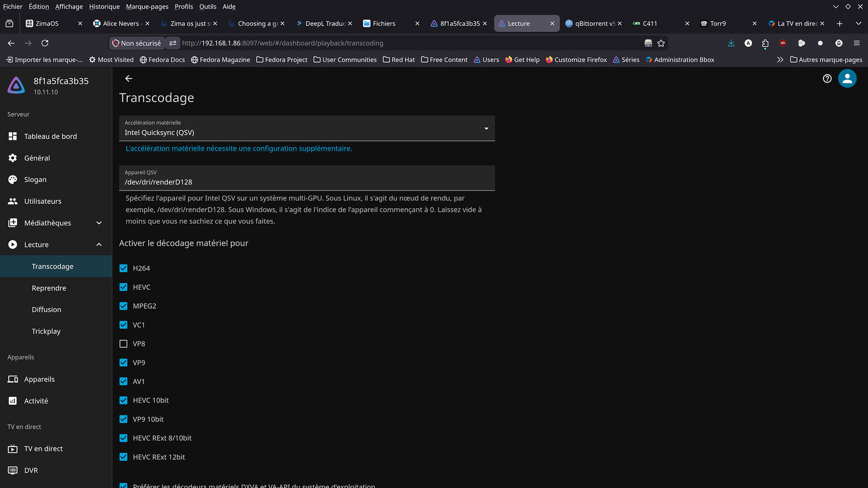Go back in browser history

click(11, 43)
